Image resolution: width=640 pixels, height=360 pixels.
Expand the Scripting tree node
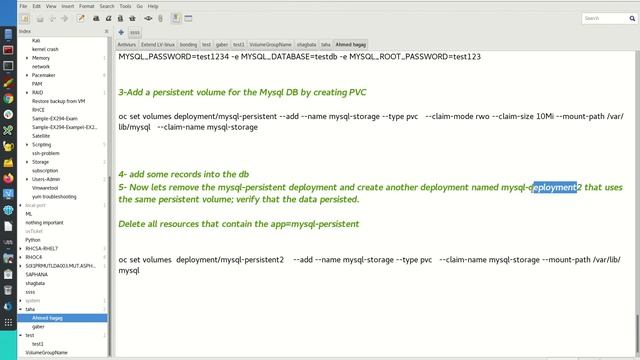(x=27, y=144)
